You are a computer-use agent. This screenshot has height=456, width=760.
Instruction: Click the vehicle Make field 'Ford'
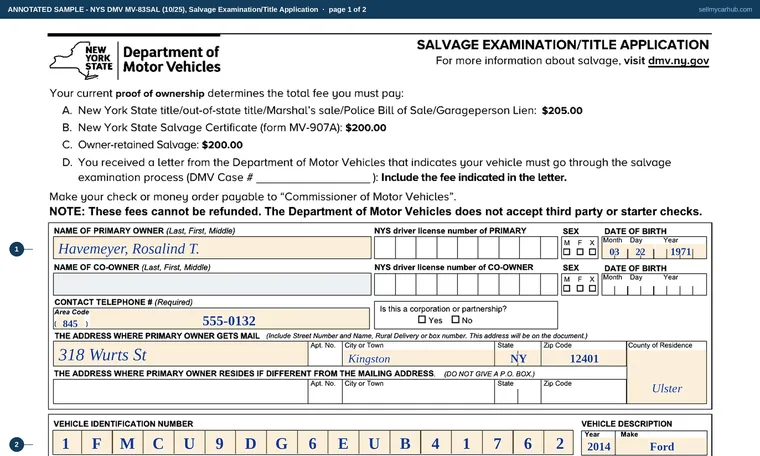pos(662,443)
